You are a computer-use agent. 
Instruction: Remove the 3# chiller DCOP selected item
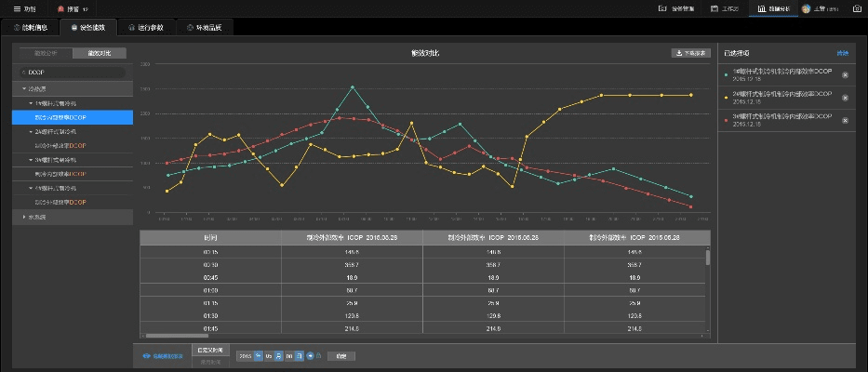point(845,120)
